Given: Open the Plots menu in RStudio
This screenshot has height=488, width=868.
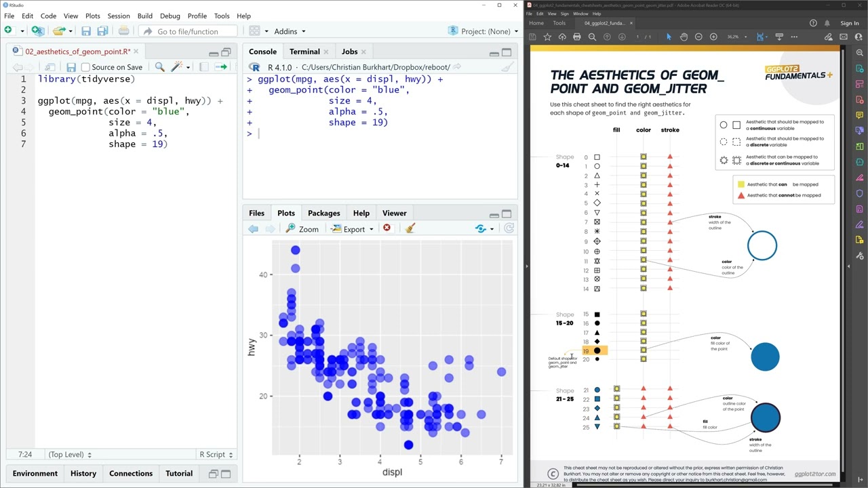Looking at the screenshot, I should (x=93, y=16).
